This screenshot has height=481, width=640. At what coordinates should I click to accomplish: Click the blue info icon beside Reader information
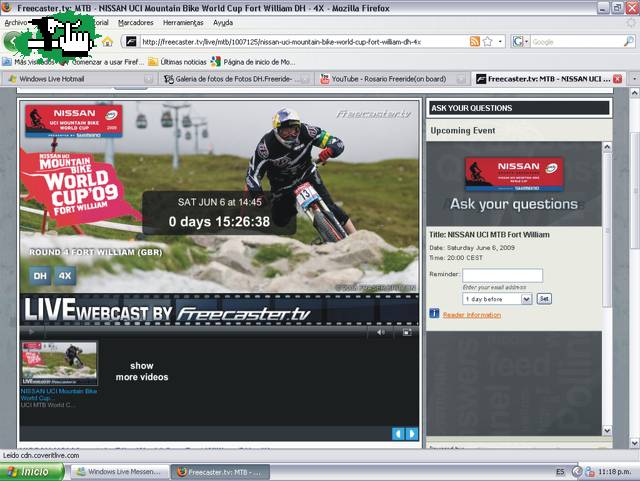pos(434,314)
